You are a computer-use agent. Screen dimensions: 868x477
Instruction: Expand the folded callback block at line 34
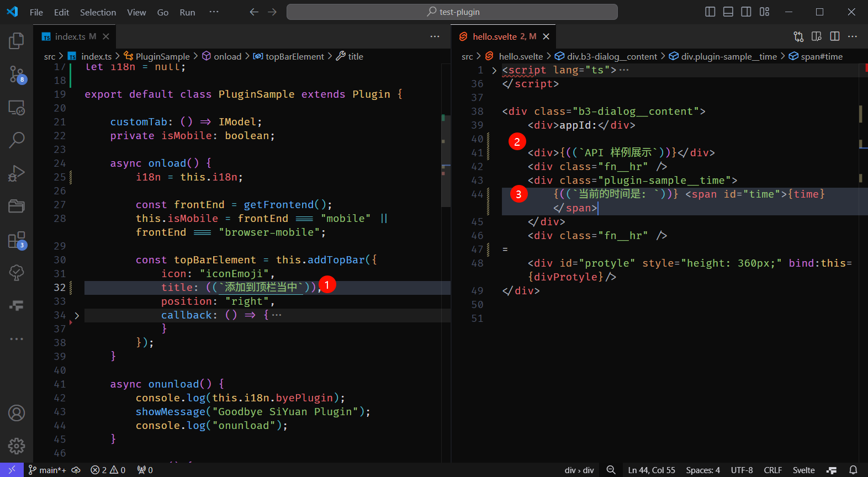coord(77,315)
